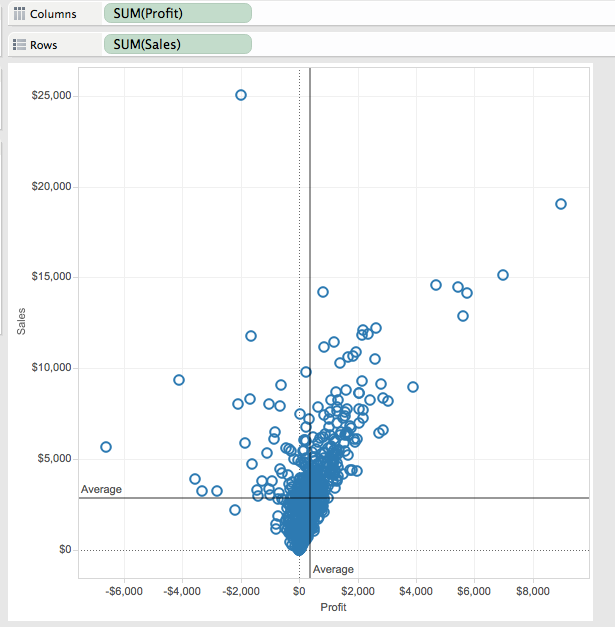The height and width of the screenshot is (627, 615).
Task: Select the rightmost data point near $19,000 sales
Action: tap(561, 204)
